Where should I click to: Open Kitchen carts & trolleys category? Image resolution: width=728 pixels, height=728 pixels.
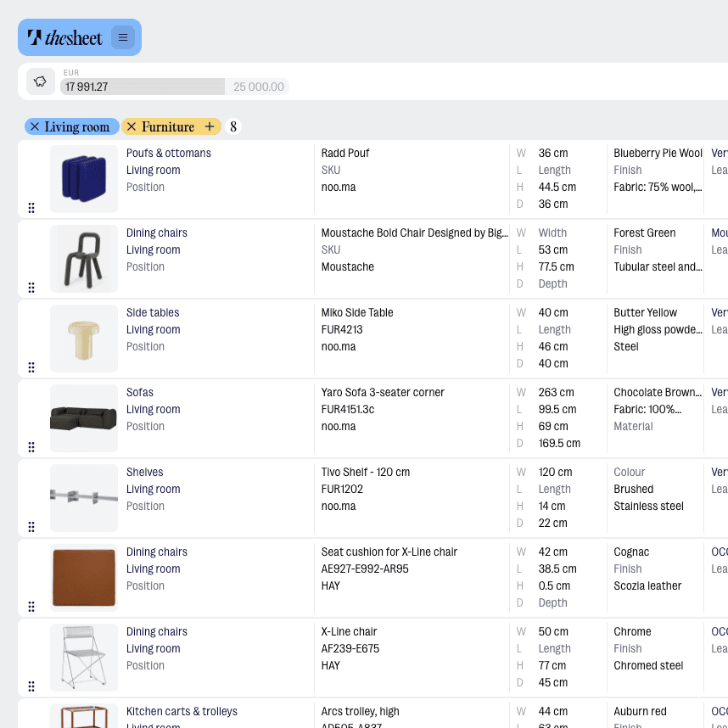click(182, 712)
